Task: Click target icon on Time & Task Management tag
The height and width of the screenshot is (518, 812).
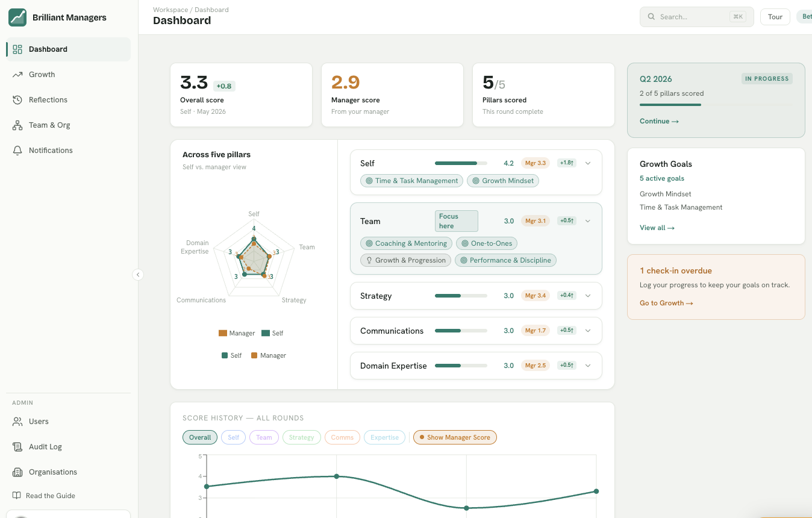Action: (369, 181)
